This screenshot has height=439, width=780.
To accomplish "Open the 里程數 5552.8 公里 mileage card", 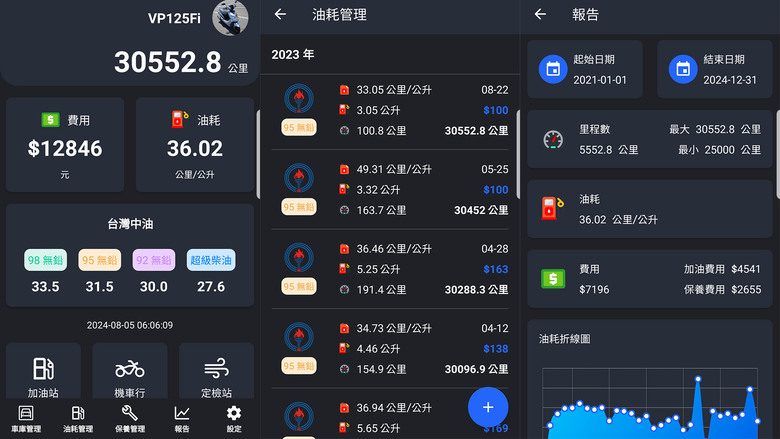I will pyautogui.click(x=650, y=139).
